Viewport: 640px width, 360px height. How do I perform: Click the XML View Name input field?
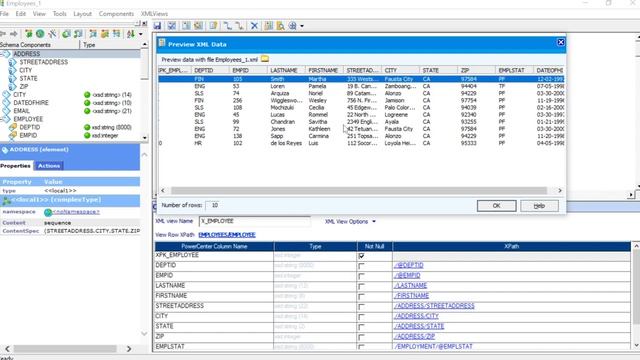pos(254,221)
